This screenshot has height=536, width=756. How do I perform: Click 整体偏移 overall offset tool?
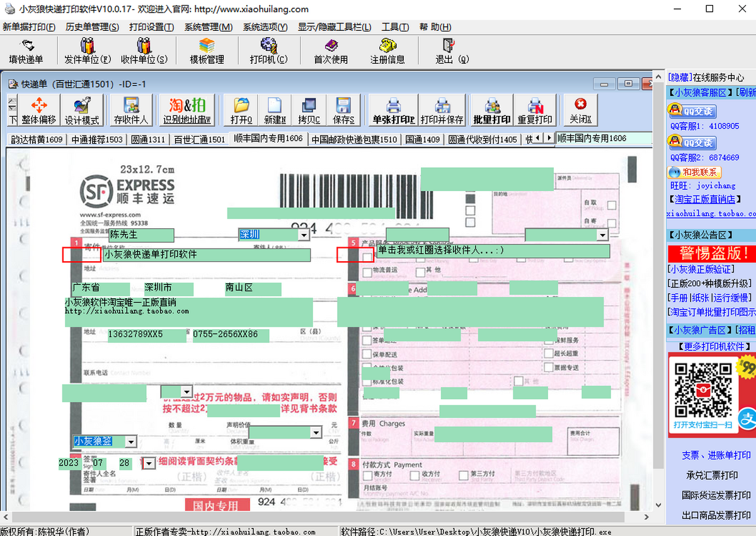pyautogui.click(x=39, y=111)
